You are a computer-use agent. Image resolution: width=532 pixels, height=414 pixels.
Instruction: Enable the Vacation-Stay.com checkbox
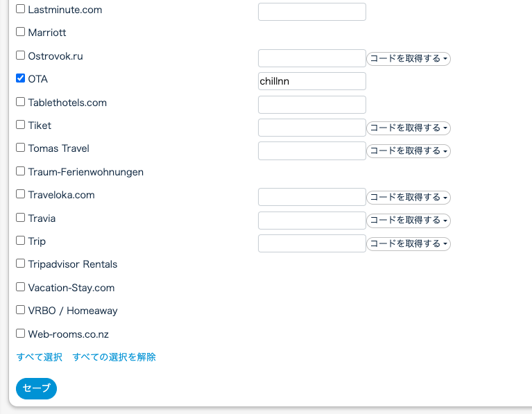tap(21, 287)
